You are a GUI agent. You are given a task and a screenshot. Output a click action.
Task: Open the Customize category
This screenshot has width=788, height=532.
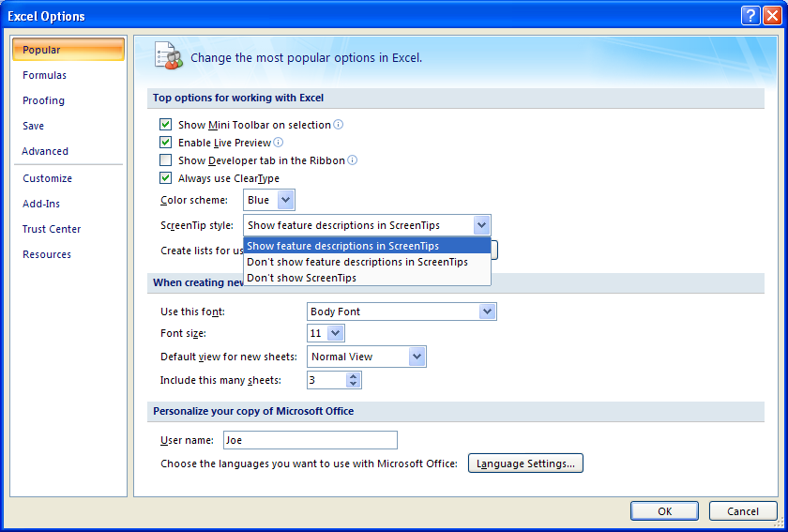[68, 178]
